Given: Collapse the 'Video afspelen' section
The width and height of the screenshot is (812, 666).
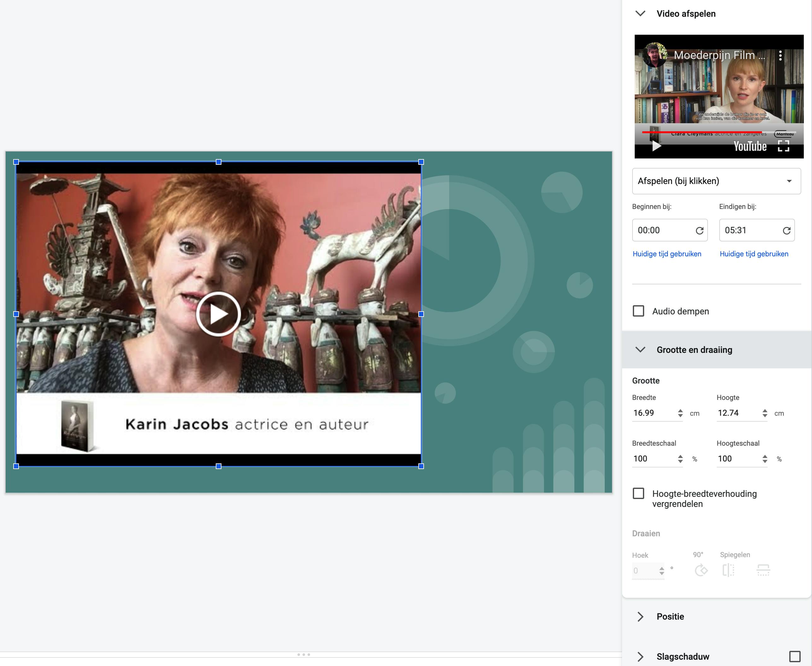Looking at the screenshot, I should 640,14.
